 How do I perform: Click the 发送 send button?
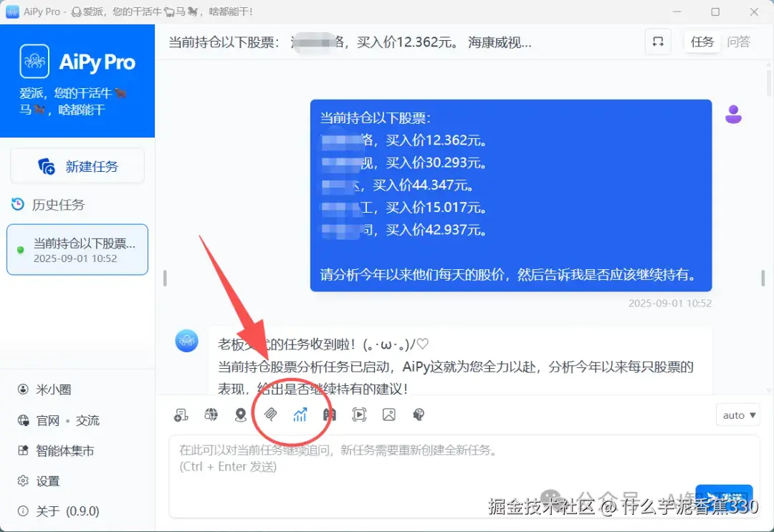(724, 495)
